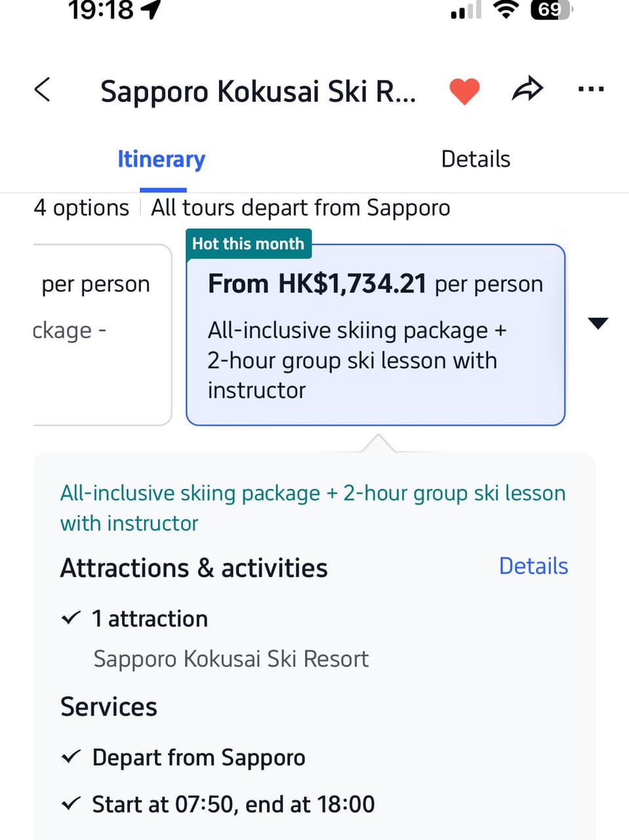Viewport: 629px width, 840px height.
Task: Tap the 19:18 clock in status bar
Action: click(100, 10)
